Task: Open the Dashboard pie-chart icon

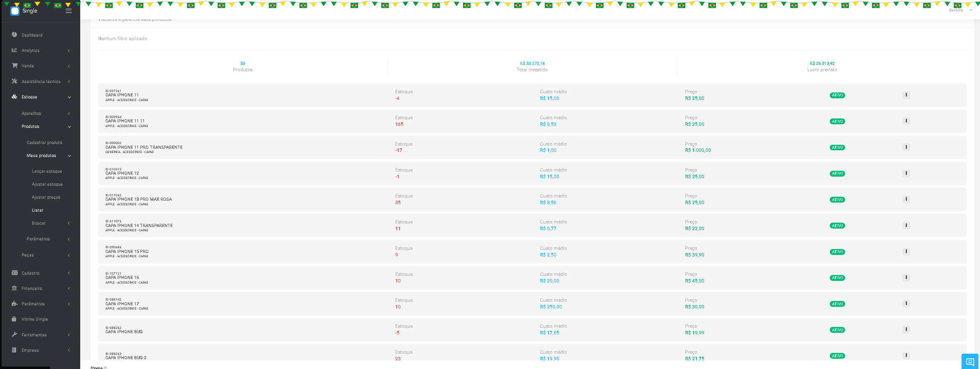Action: (x=15, y=35)
